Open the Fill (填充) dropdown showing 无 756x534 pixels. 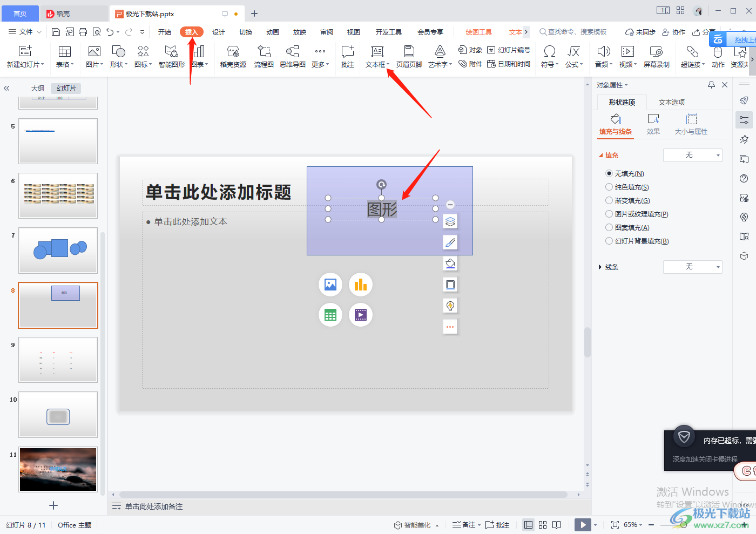click(693, 155)
